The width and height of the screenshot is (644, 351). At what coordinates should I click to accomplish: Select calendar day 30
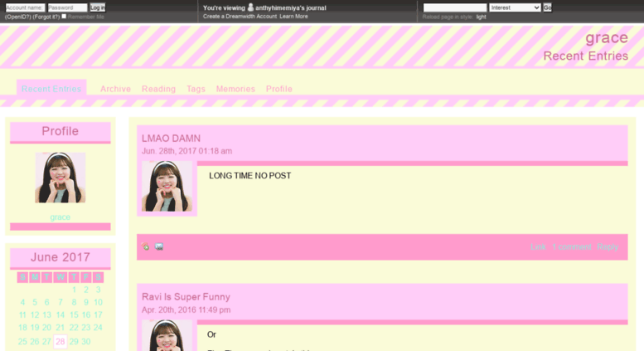[x=86, y=342]
